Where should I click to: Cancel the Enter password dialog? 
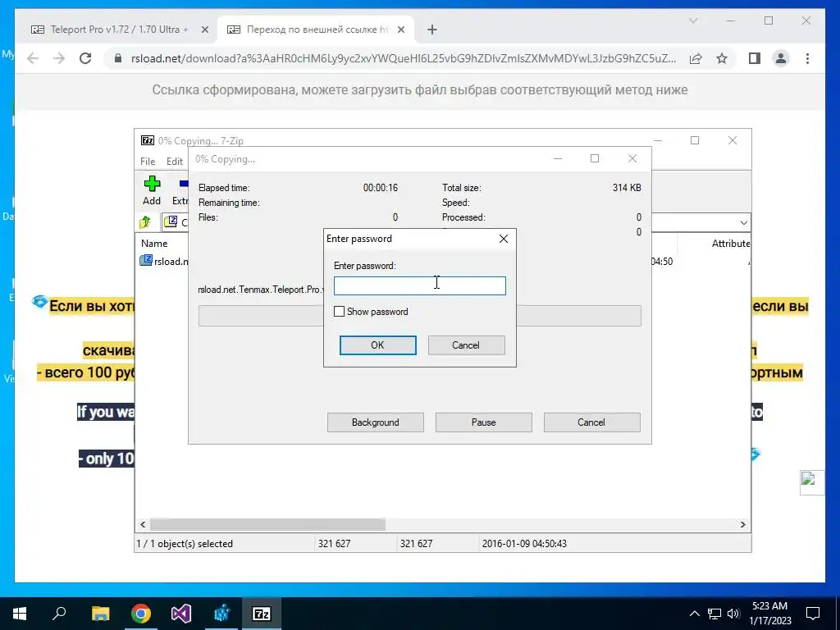466,345
